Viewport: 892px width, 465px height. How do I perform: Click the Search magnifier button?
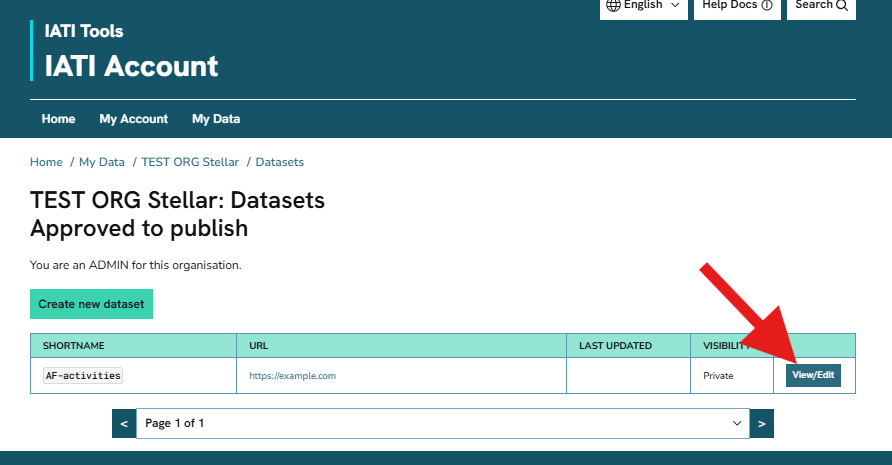pos(821,6)
